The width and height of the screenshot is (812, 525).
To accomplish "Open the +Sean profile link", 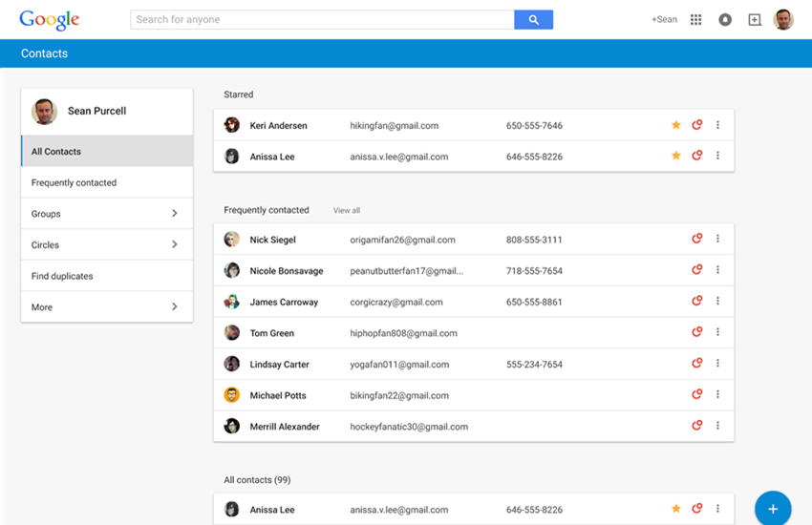I will point(664,19).
